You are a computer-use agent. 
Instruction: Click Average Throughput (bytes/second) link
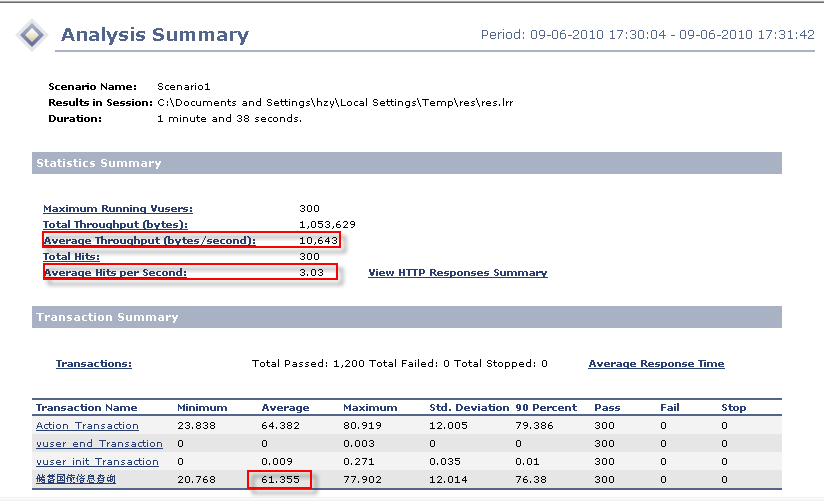(149, 240)
